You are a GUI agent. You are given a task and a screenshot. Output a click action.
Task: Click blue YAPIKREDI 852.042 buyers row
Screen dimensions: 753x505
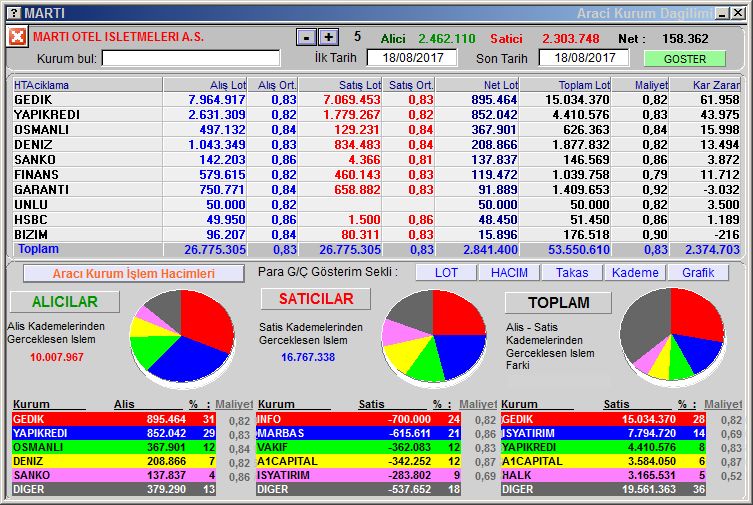pyautogui.click(x=114, y=433)
